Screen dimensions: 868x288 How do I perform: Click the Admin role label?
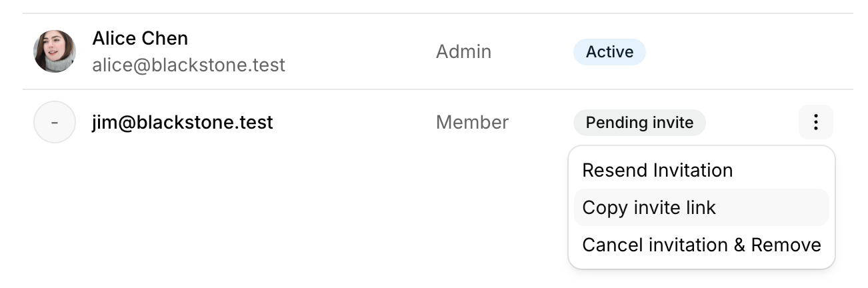point(463,52)
